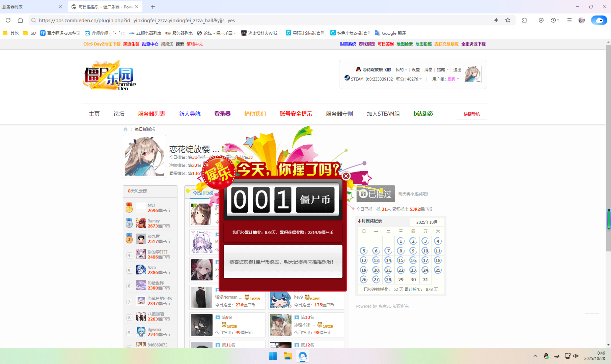
Task: Expand the 提醒 dropdown
Action: coord(443,70)
